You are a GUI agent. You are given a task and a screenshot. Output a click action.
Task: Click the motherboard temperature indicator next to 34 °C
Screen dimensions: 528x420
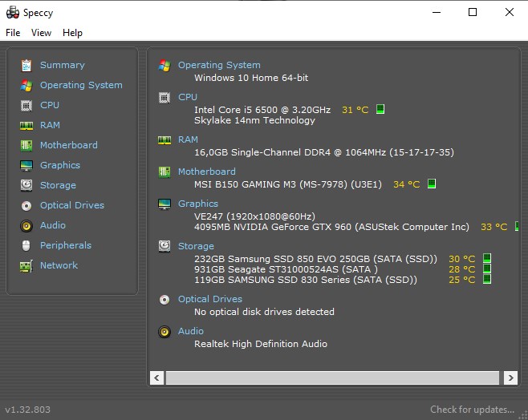[432, 184]
